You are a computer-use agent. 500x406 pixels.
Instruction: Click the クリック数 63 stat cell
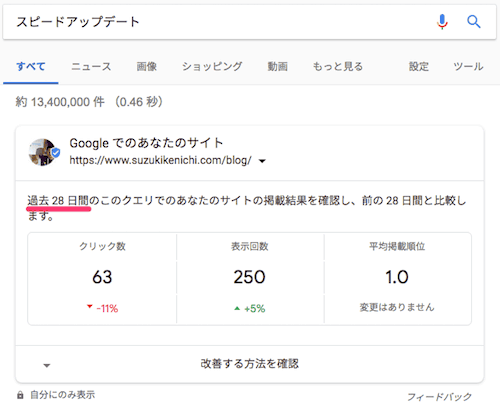[102, 278]
